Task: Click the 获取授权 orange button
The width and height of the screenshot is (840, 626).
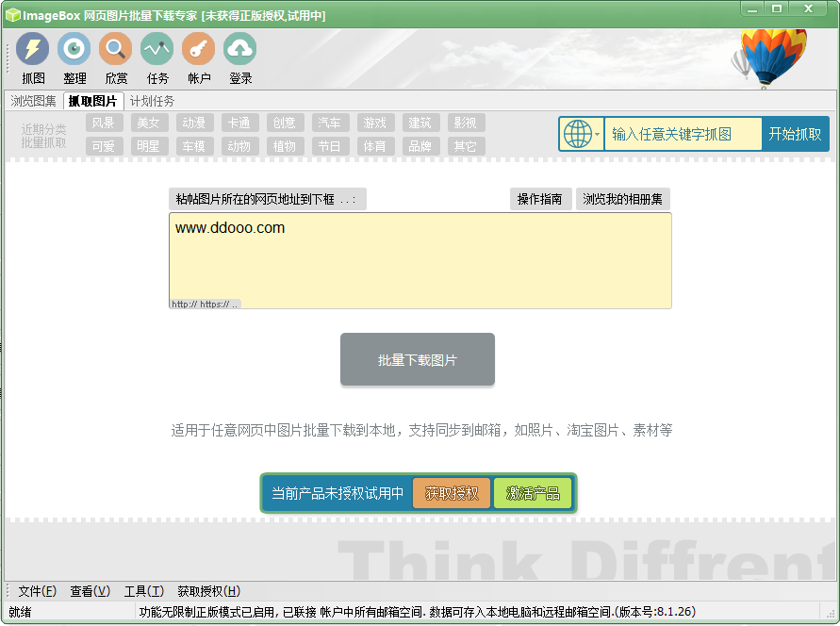Action: (452, 493)
